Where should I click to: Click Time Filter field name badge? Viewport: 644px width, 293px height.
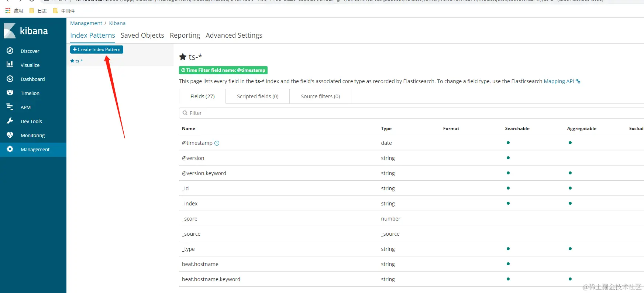point(223,70)
